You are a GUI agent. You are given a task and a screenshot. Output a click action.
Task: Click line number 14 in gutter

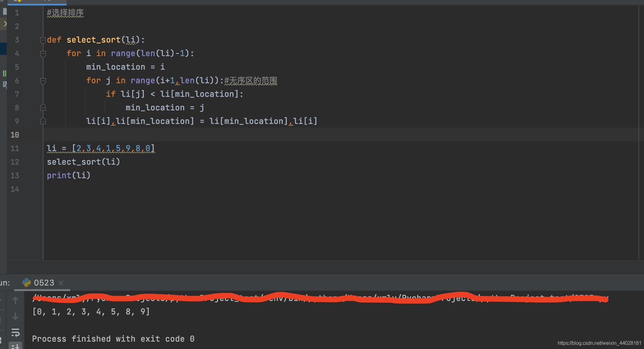(x=15, y=189)
